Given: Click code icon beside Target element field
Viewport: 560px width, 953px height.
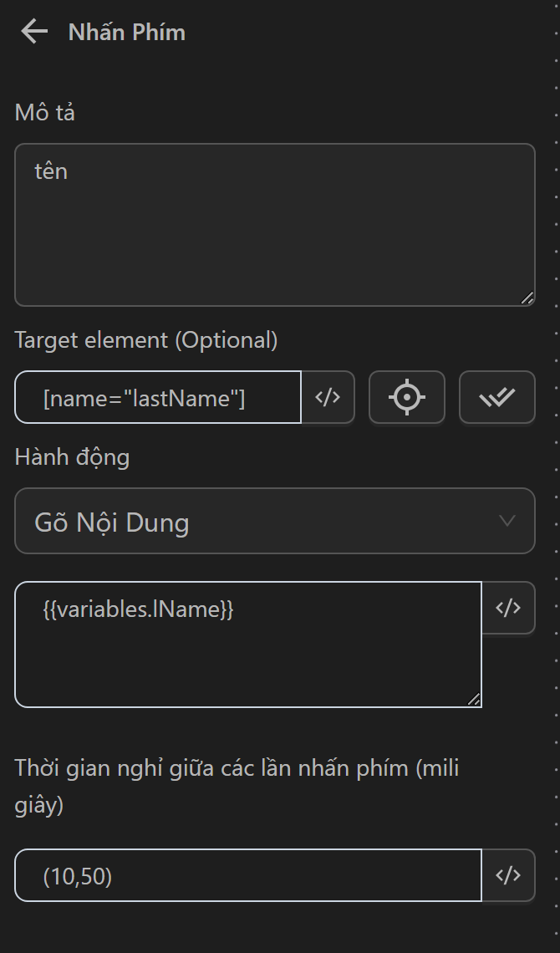Looking at the screenshot, I should pos(328,398).
